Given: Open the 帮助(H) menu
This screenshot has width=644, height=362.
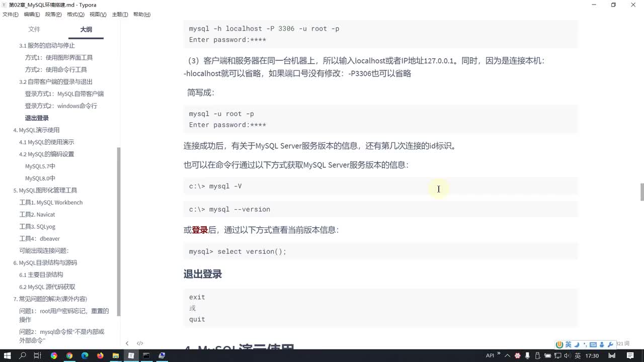Looking at the screenshot, I should click(142, 15).
